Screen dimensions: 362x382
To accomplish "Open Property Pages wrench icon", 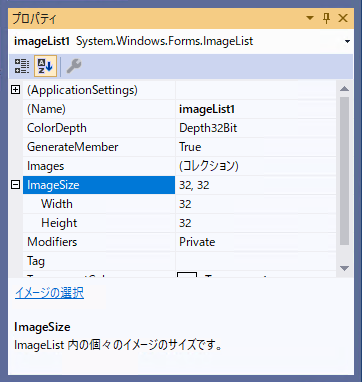I will point(74,66).
